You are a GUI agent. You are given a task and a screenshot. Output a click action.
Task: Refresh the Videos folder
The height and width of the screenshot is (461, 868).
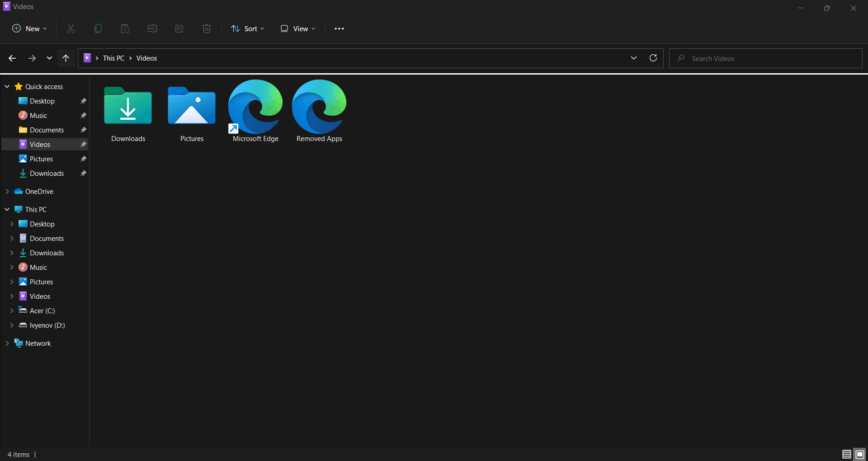(653, 58)
